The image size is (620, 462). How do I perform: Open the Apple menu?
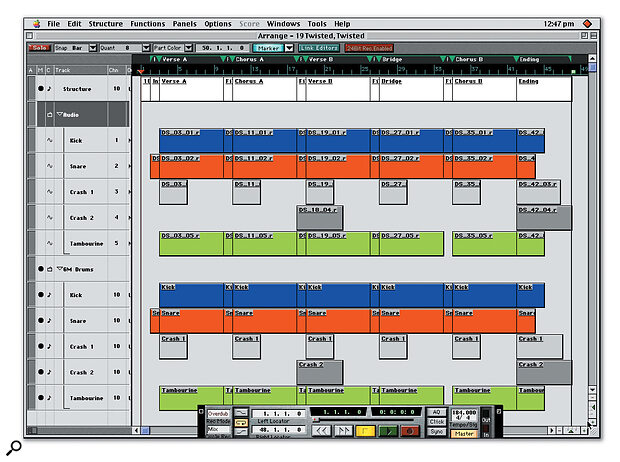pyautogui.click(x=37, y=24)
